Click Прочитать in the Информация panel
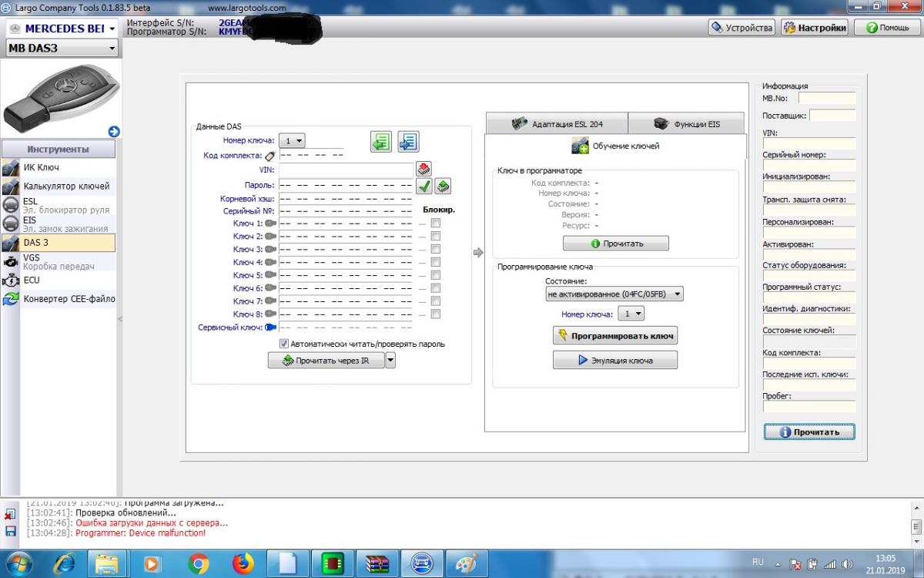Screen dimensions: 924x578 [809, 432]
